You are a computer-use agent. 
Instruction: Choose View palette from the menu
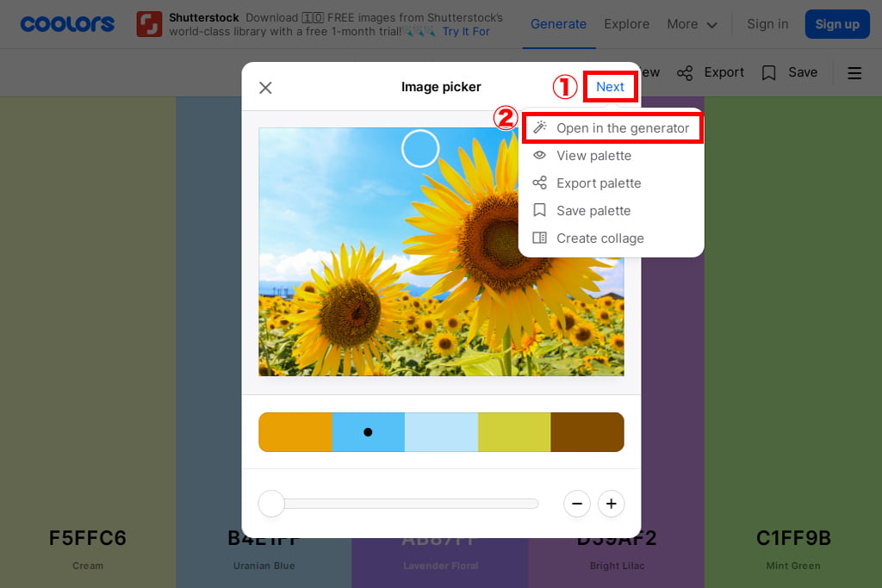pyautogui.click(x=593, y=156)
